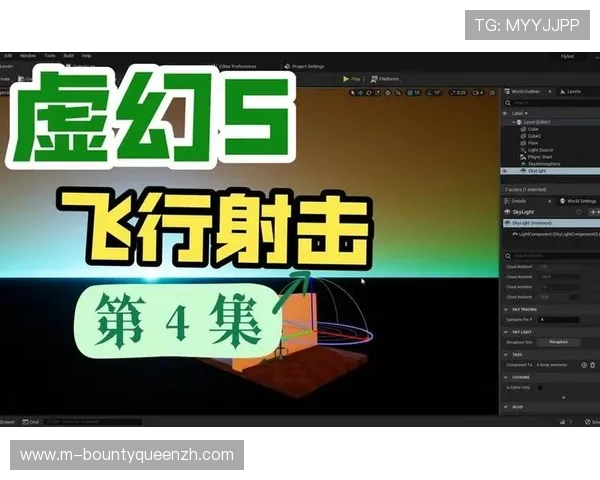This screenshot has height=480, width=600.
Task: Delete all Component Tags elements trash icon
Action: [593, 365]
